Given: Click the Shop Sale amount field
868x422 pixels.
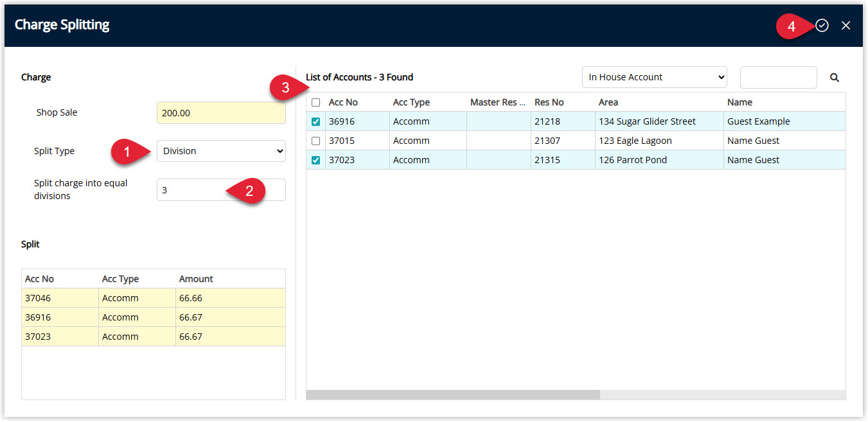Looking at the screenshot, I should (x=221, y=112).
